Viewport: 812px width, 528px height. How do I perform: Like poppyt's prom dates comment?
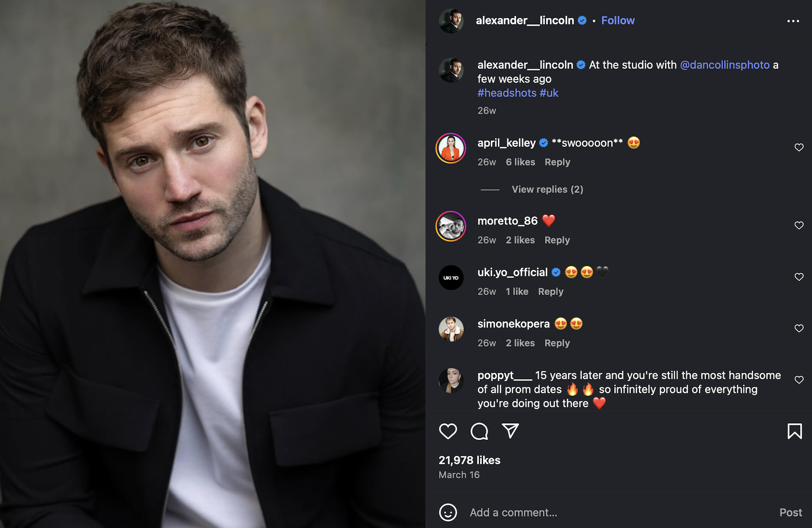click(x=799, y=380)
